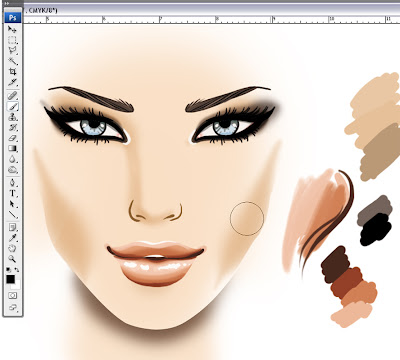The image size is (400, 360).
Task: Swap foreground and background colors
Action: (x=17, y=269)
